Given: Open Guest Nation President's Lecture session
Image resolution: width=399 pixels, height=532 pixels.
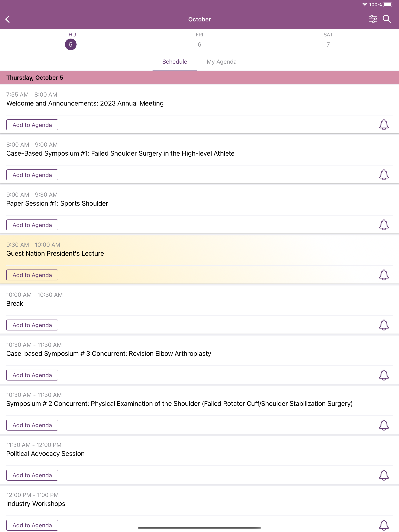Looking at the screenshot, I should (55, 254).
